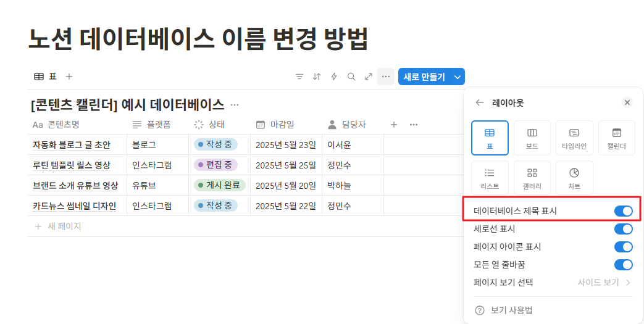Screen dimensions: 644x324
Task: Open the 마감일 column header
Action: [x=286, y=125]
